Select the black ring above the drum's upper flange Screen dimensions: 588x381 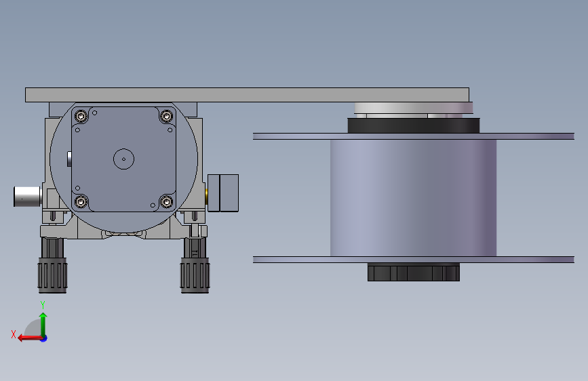(413, 125)
